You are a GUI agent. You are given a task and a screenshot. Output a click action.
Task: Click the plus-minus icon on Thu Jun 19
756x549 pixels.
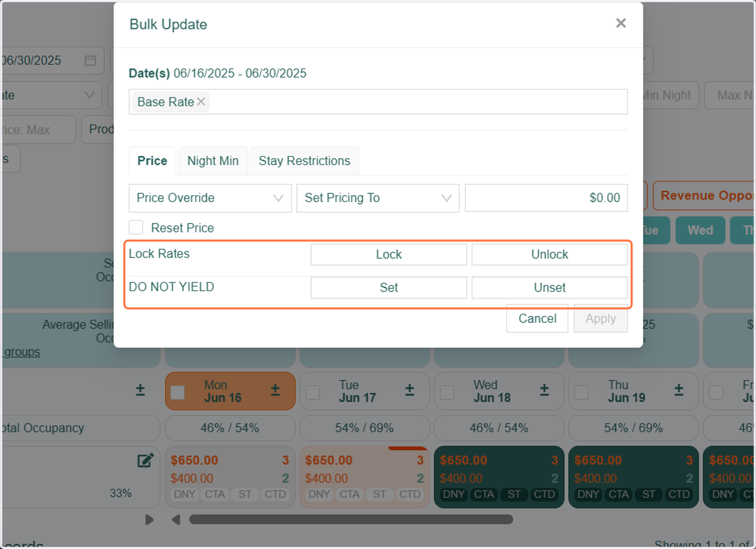coord(679,390)
